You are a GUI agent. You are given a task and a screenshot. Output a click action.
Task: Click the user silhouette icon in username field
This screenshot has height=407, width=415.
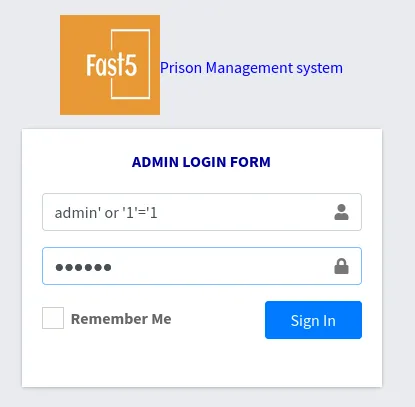(x=341, y=212)
